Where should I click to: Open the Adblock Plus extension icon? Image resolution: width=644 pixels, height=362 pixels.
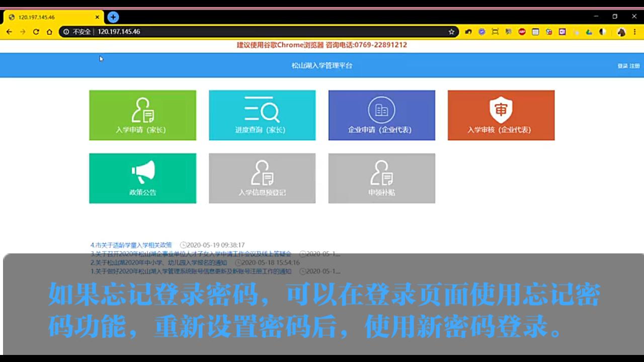pyautogui.click(x=522, y=31)
